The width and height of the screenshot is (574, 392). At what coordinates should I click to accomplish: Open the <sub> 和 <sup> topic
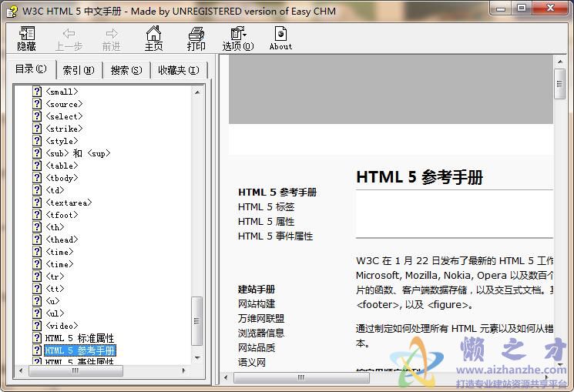pyautogui.click(x=78, y=153)
